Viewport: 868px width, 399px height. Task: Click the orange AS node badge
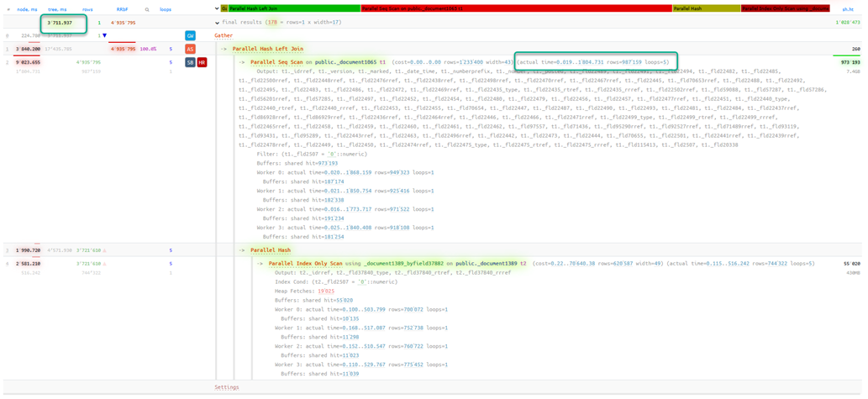[x=190, y=50]
